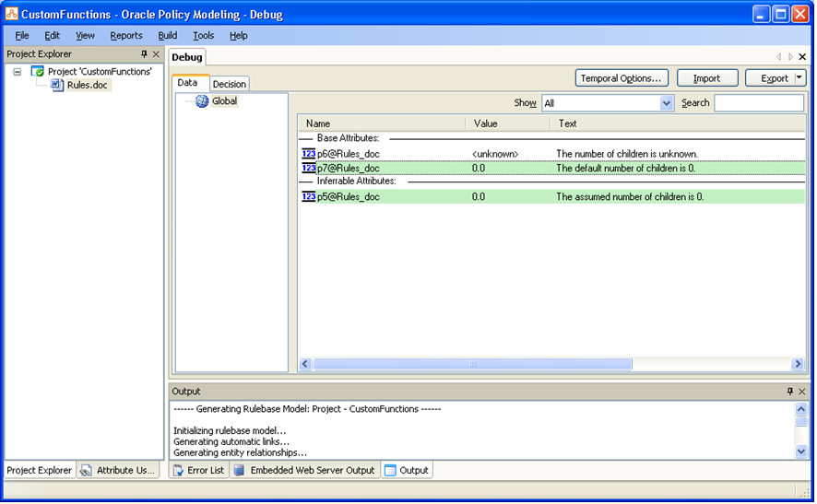Image resolution: width=817 pixels, height=504 pixels.
Task: Click the Error List tab icon
Action: point(178,470)
